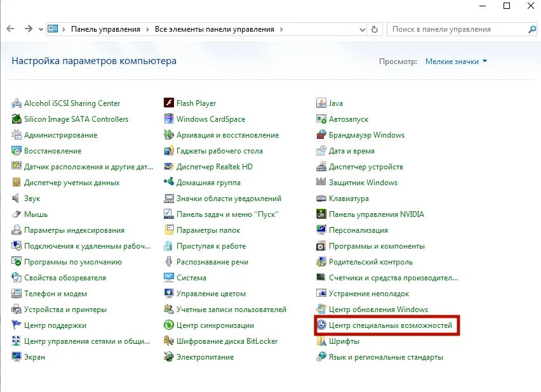
Task: Open the Flash Player icon
Action: [169, 103]
